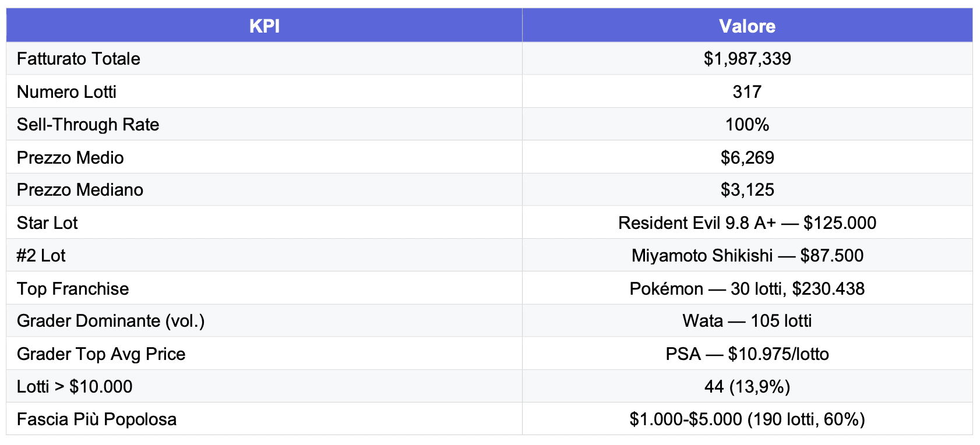Click the Valore column header
The height and width of the screenshot is (445, 980).
[747, 26]
